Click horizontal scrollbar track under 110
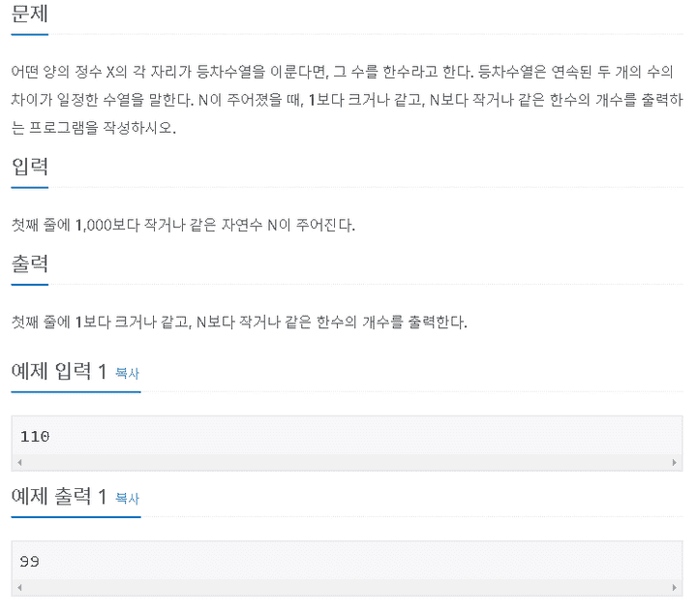 pyautogui.click(x=347, y=463)
